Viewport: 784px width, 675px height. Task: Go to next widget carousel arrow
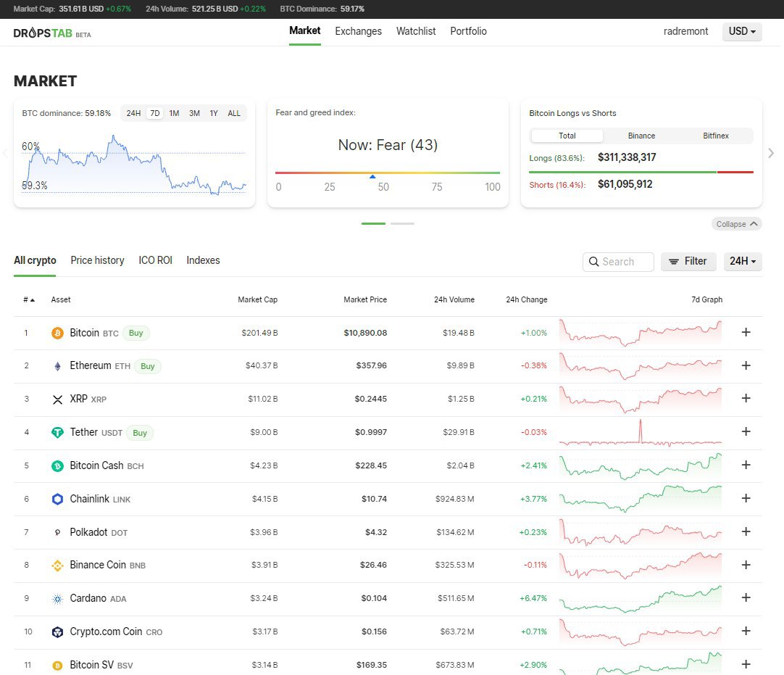(x=771, y=153)
